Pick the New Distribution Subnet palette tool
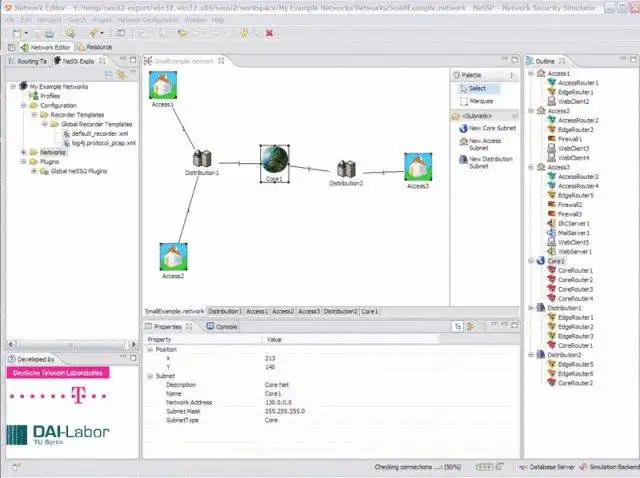This screenshot has width=640, height=478. pos(486,162)
